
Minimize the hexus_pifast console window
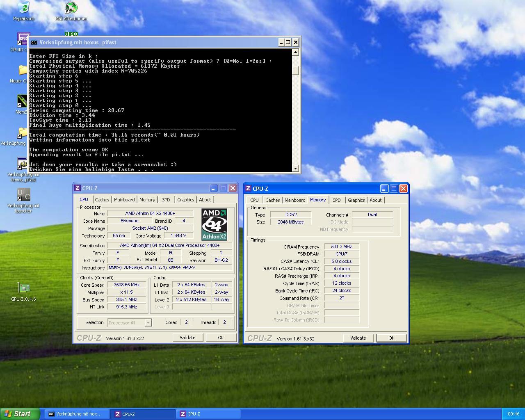point(281,42)
